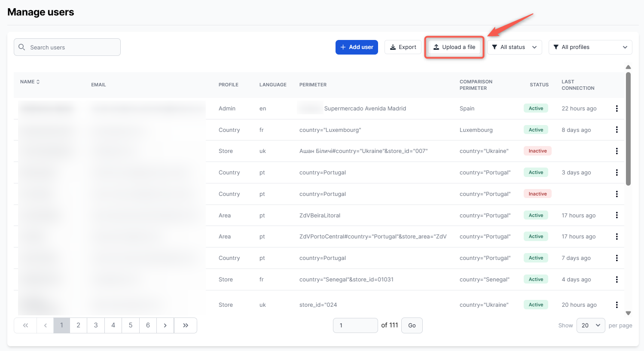Open the kebab menu for the Luxembourg row

pos(617,130)
